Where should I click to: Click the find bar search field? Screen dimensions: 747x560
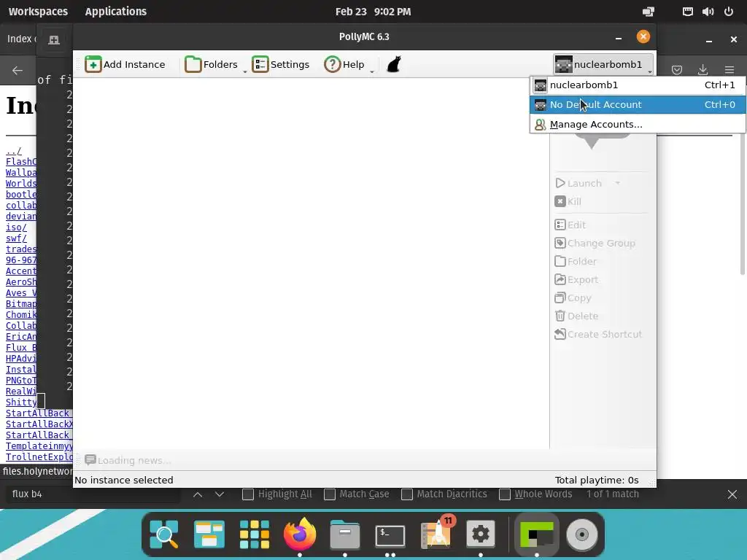[x=93, y=494]
